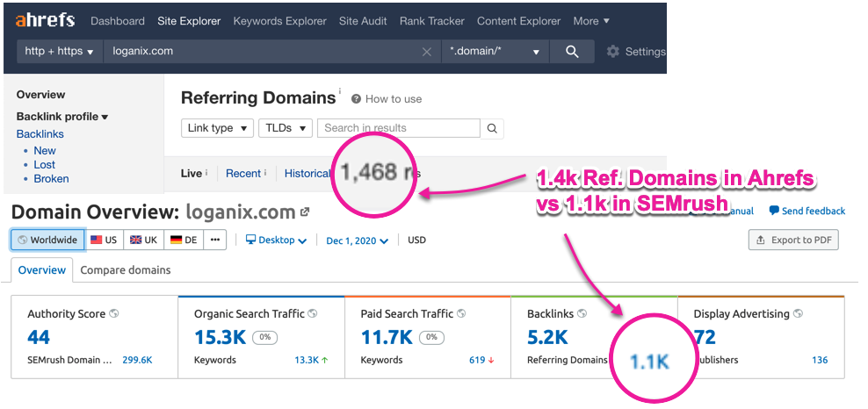Click the 1.1K referring domains link
The height and width of the screenshot is (409, 868).
tap(649, 362)
